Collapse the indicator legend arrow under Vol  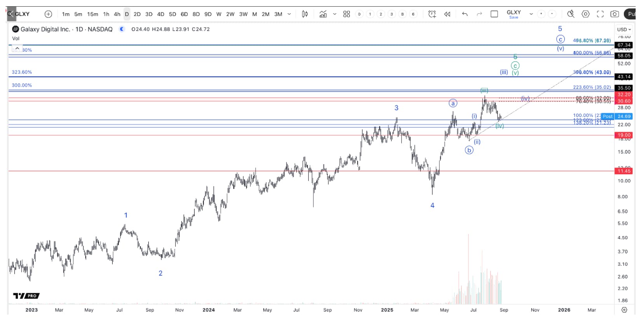tap(17, 48)
